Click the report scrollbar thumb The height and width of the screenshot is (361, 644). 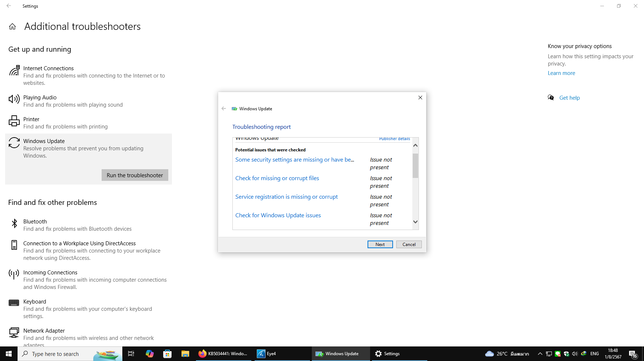[415, 166]
